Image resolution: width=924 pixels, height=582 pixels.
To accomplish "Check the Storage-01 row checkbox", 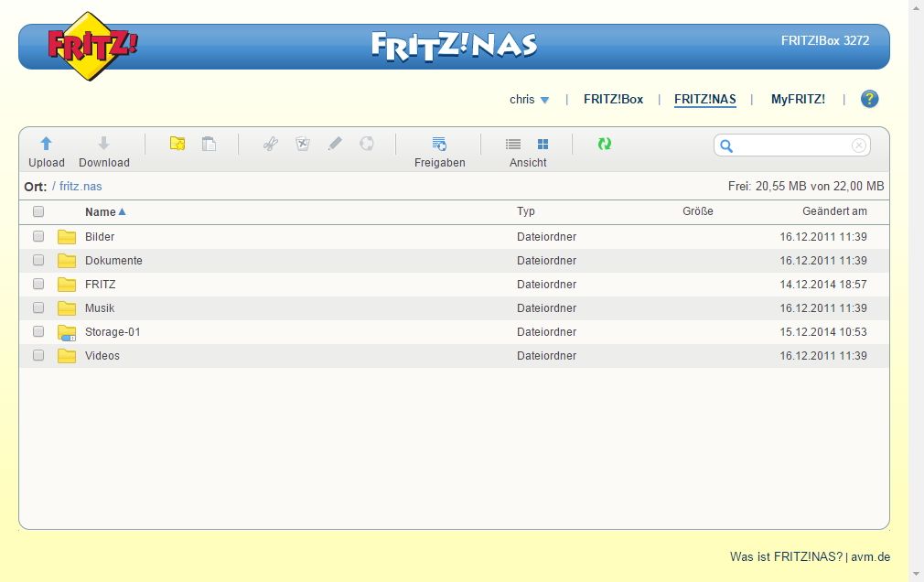I will pyautogui.click(x=38, y=331).
